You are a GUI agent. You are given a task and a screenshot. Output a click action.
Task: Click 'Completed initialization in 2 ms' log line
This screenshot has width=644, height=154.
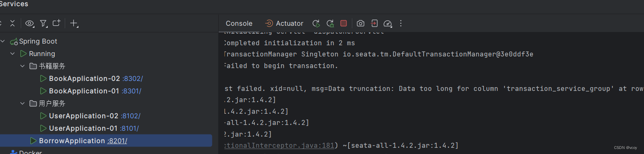289,43
